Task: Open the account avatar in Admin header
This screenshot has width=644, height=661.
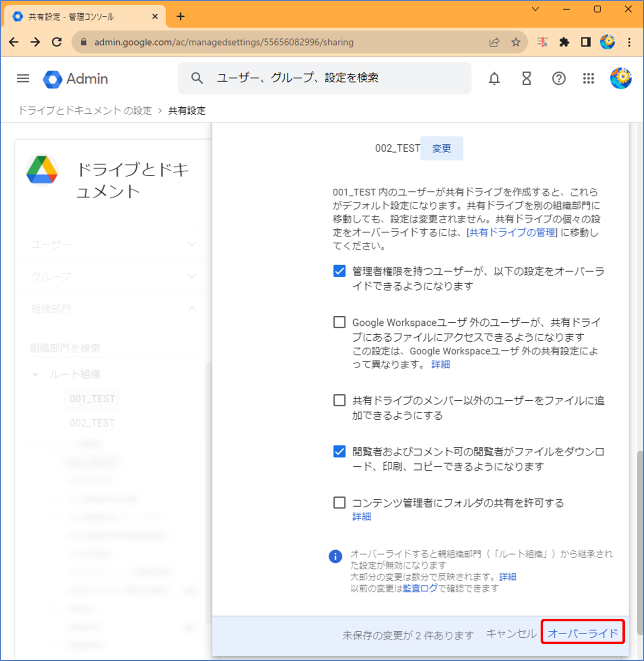Action: coord(621,78)
